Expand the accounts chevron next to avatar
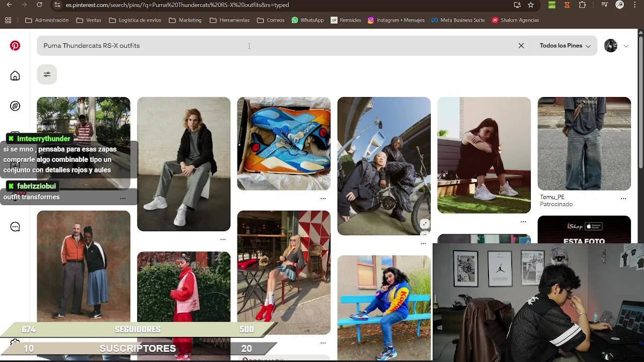644x362 pixels. point(626,46)
